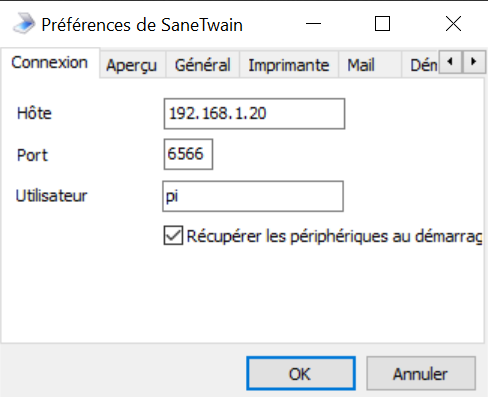Switch to the Connexion tab
Image resolution: width=488 pixels, height=397 pixels.
tap(50, 63)
